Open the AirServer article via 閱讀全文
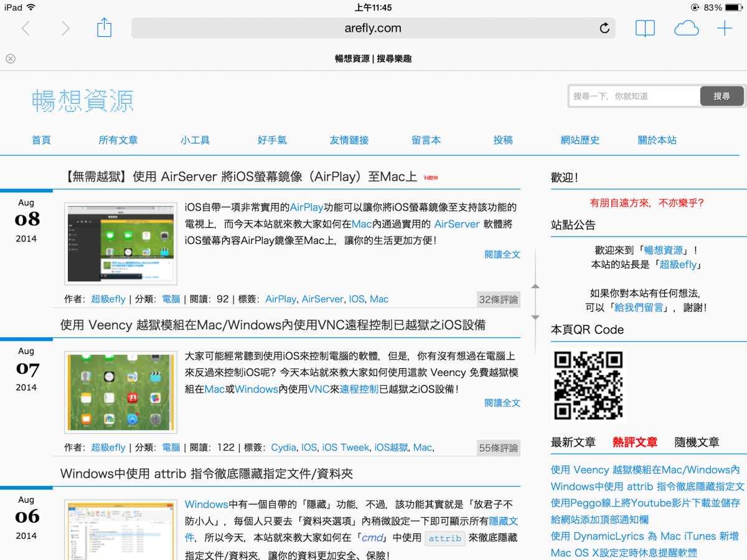Screen dimensions: 747x560 coord(502,254)
